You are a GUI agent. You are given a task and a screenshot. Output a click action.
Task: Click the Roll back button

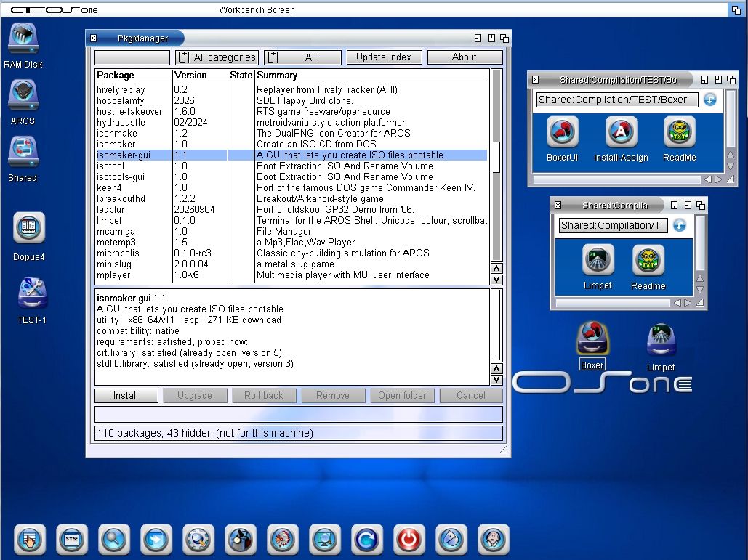pos(264,396)
